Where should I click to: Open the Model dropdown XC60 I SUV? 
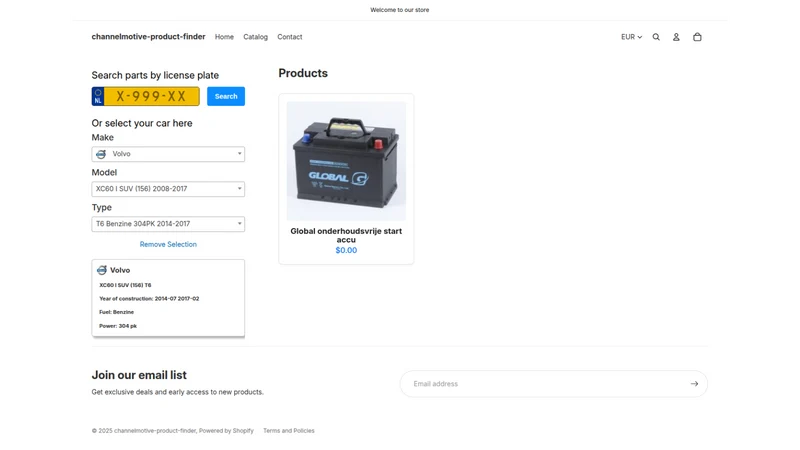[x=168, y=189]
